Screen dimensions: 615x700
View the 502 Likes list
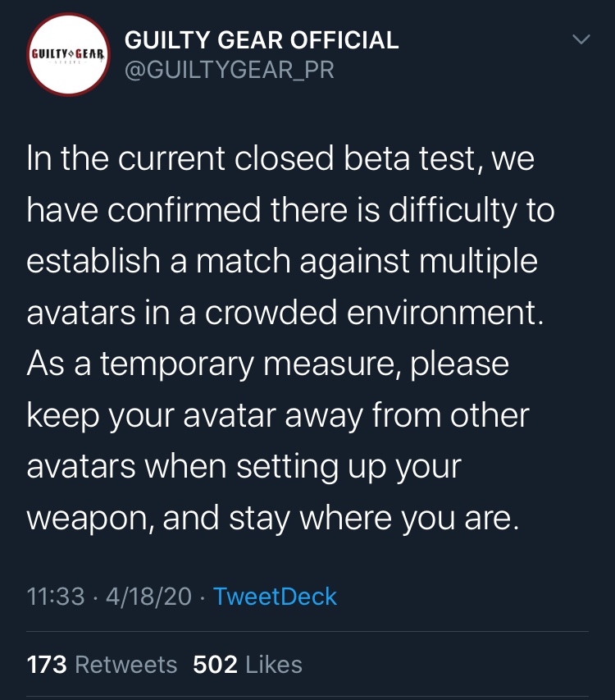[x=248, y=664]
